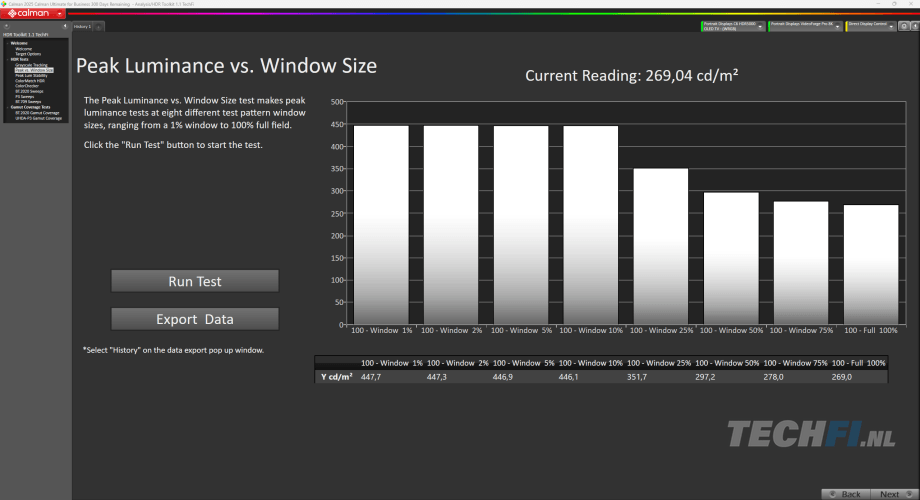This screenshot has width=920, height=500.
Task: Click the settings icon in top-right corner
Action: click(x=903, y=27)
